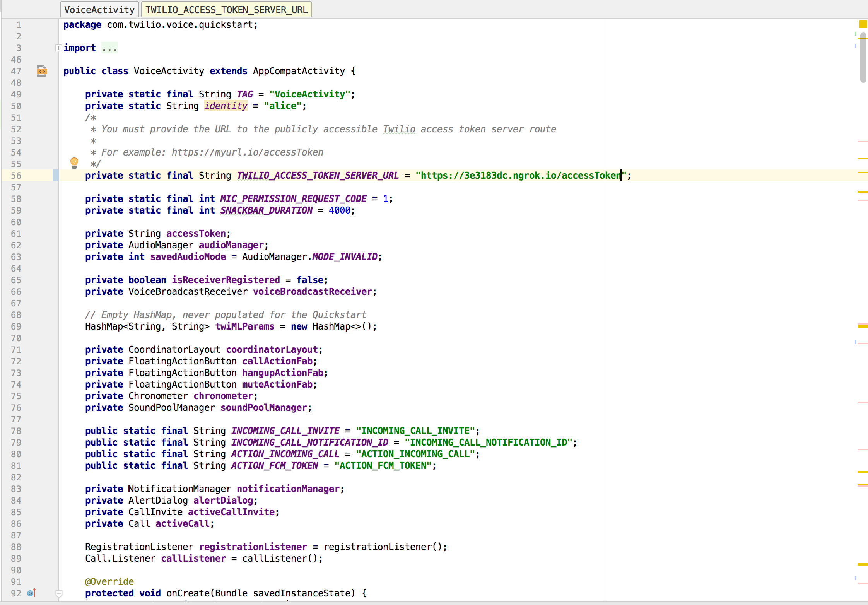
Task: Collapse the onCreate method fold marker
Action: point(59,593)
